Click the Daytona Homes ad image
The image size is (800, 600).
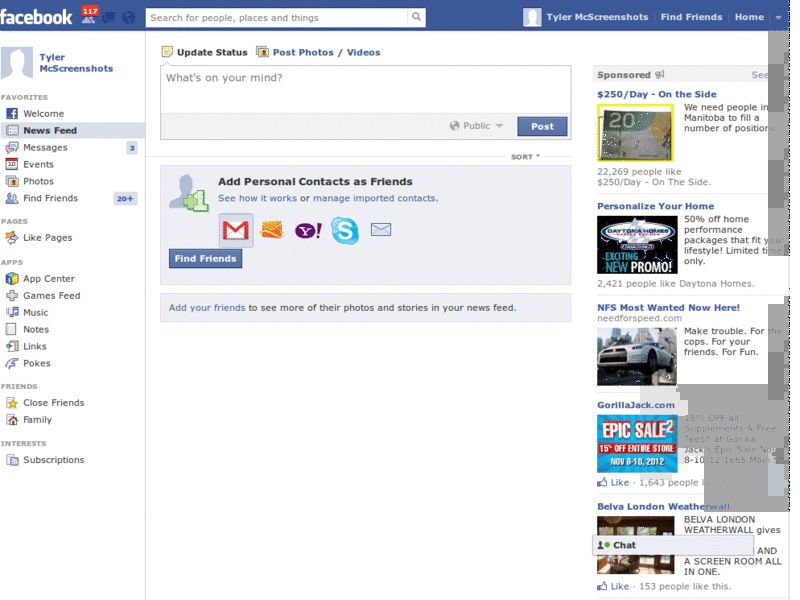tap(637, 245)
